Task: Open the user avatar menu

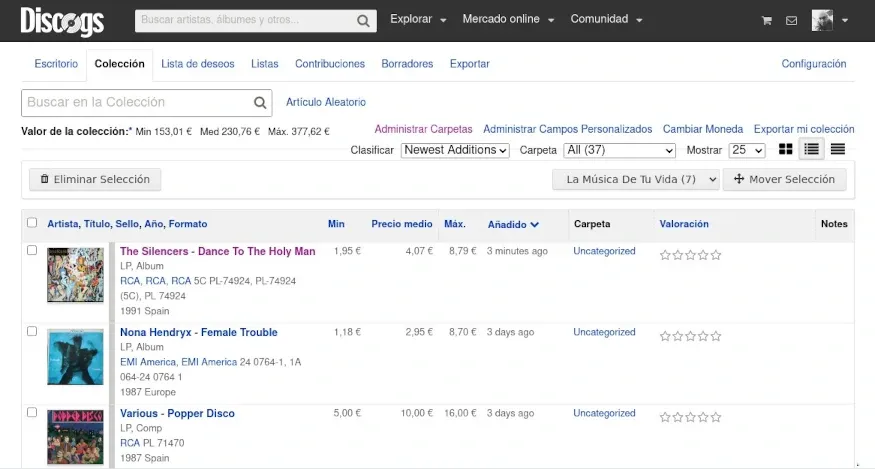Action: 830,20
